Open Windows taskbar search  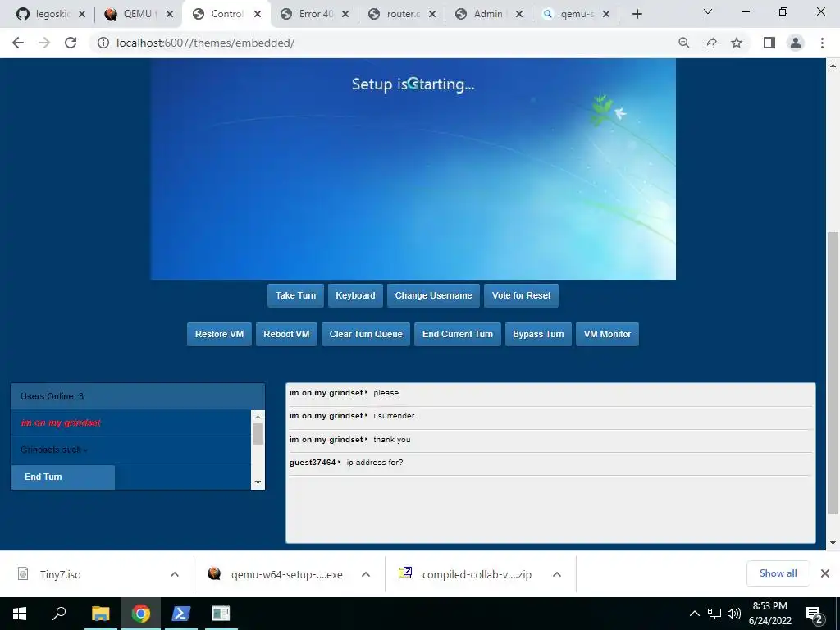59,614
